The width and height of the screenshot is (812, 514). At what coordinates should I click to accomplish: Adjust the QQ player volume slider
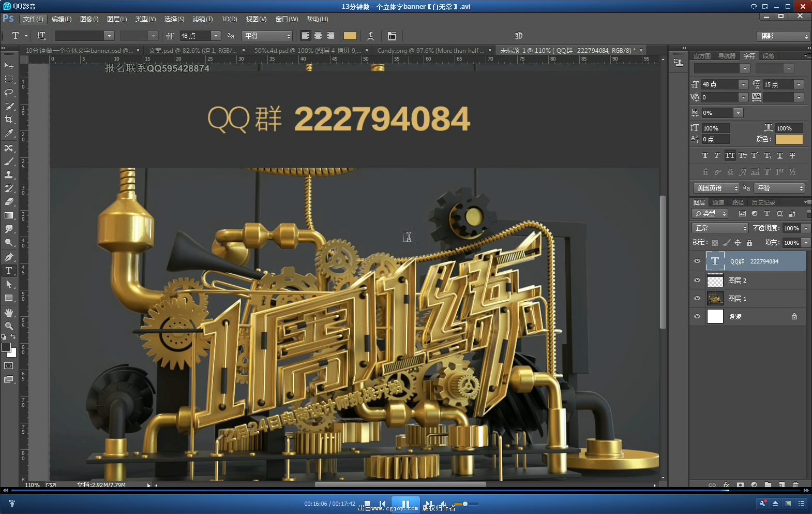point(465,504)
